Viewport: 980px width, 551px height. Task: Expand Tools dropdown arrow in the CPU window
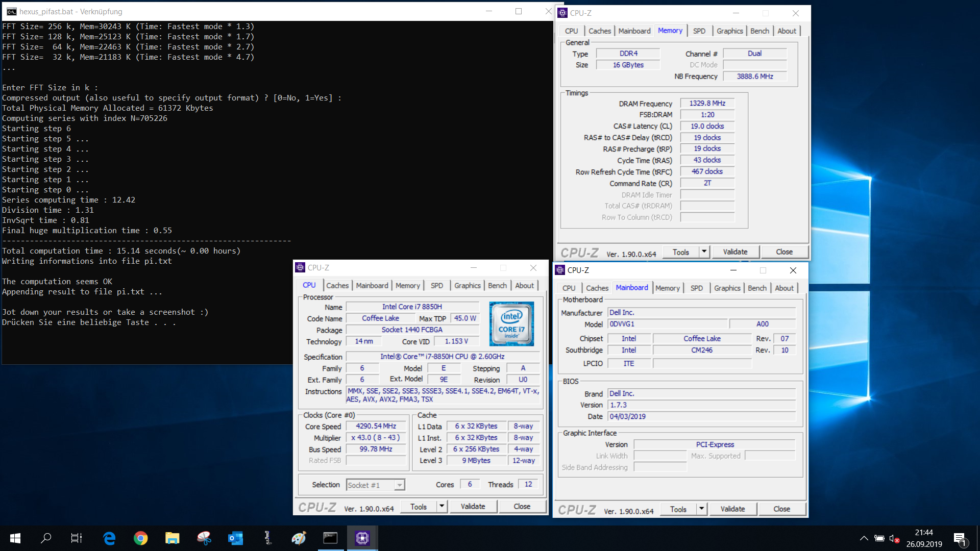[x=442, y=506]
